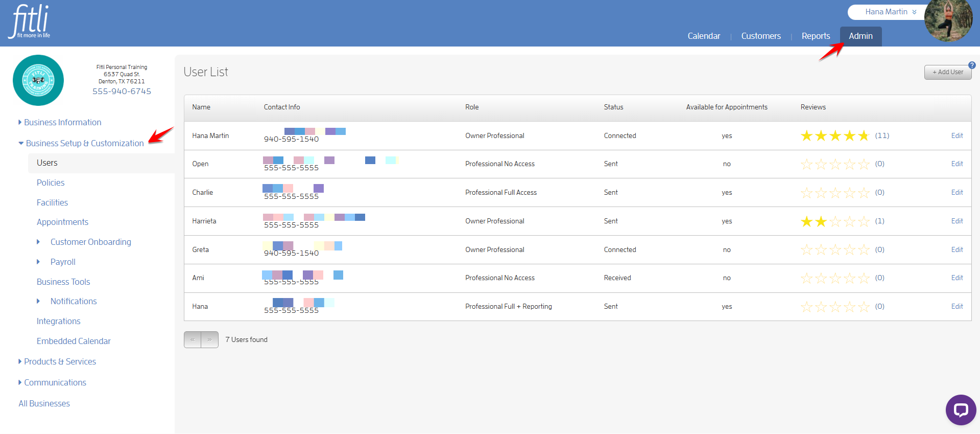
Task: Click Harrieta's two-star rating
Action: pos(835,221)
